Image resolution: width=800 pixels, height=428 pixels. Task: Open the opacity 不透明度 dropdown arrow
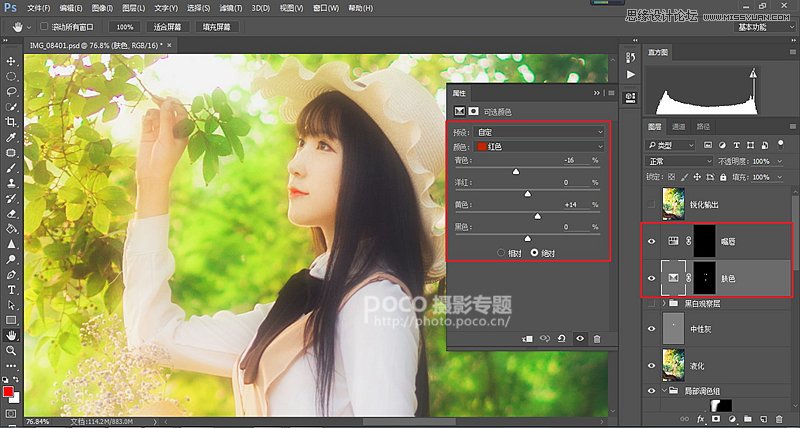point(779,161)
